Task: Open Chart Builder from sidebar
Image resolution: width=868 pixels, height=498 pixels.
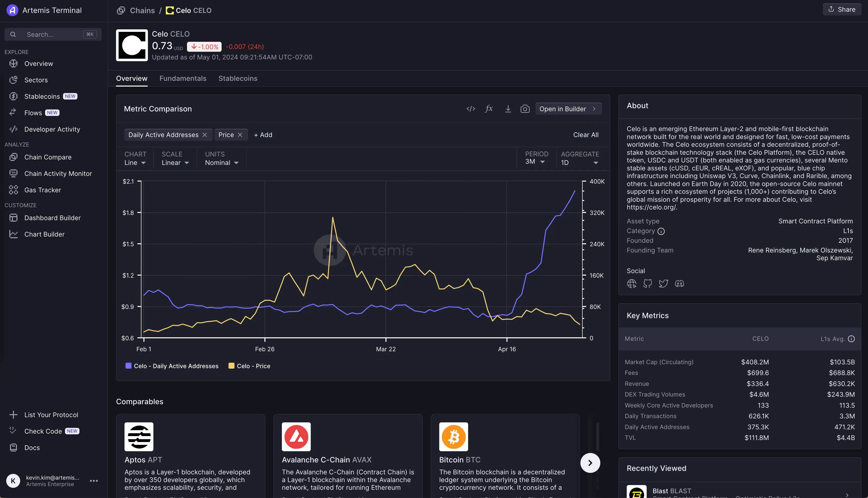Action: (44, 234)
